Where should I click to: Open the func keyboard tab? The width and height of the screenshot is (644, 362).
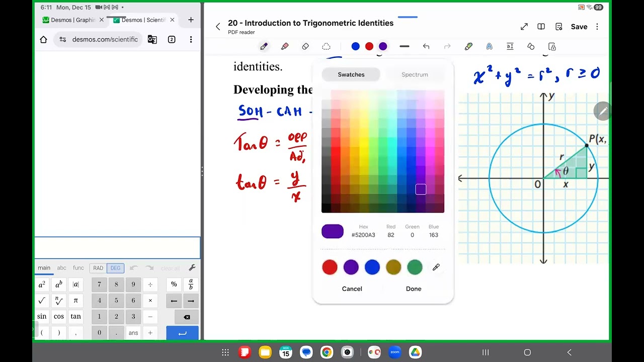(x=78, y=268)
